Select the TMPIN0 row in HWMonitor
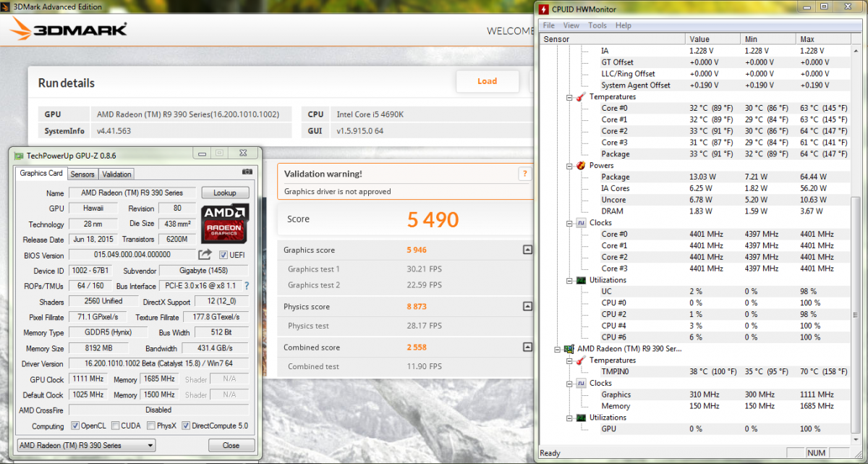This screenshot has height=464, width=868. (x=694, y=372)
